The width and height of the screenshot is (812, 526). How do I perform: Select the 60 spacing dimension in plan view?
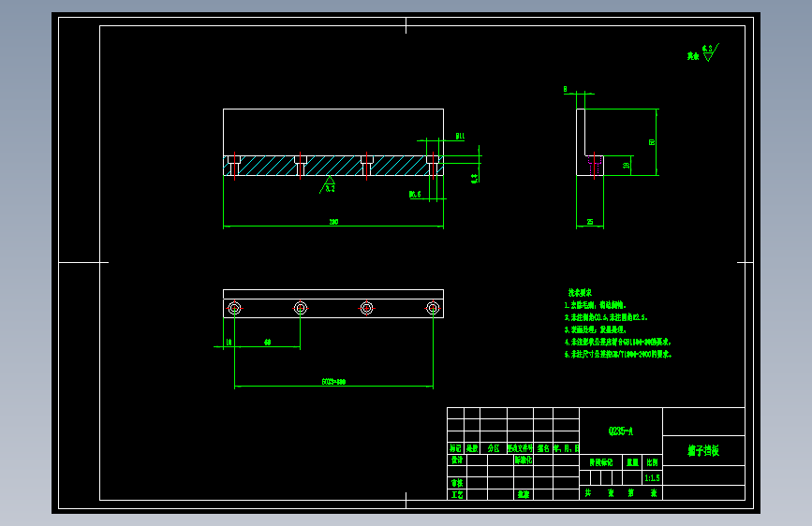pyautogui.click(x=267, y=343)
